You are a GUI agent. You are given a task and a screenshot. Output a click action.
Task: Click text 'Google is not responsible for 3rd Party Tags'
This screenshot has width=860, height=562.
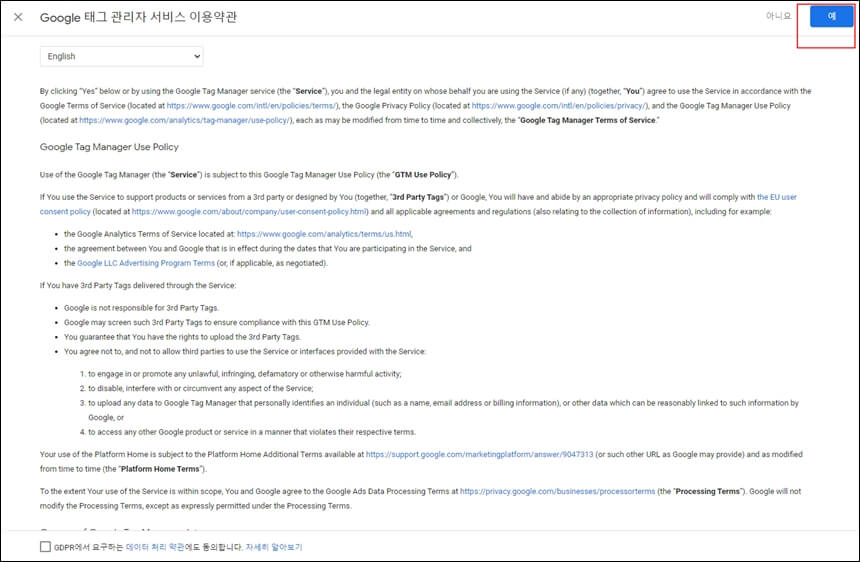[x=141, y=308]
